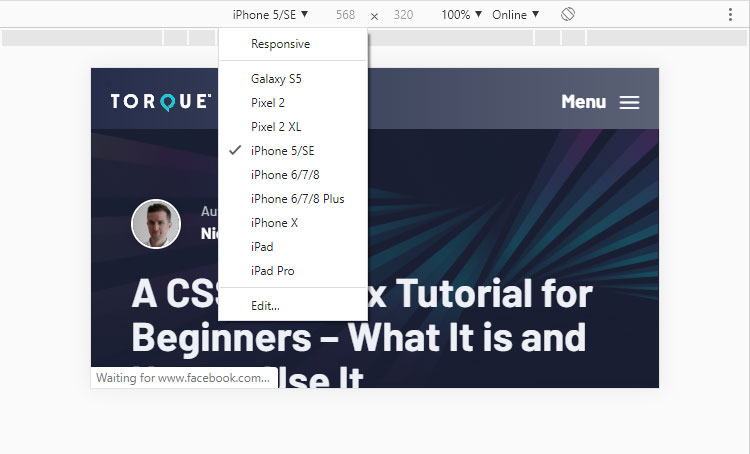Open the 100% zoom dropdown

click(461, 15)
